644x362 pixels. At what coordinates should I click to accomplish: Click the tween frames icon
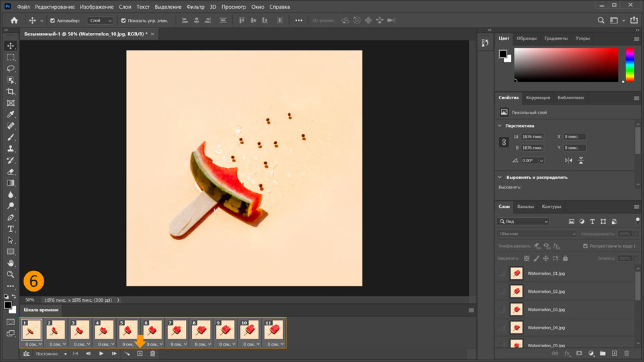pos(127,353)
